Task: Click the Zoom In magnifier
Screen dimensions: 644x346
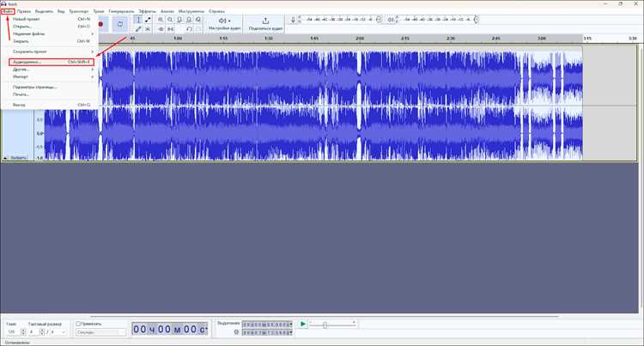Action: click(161, 20)
